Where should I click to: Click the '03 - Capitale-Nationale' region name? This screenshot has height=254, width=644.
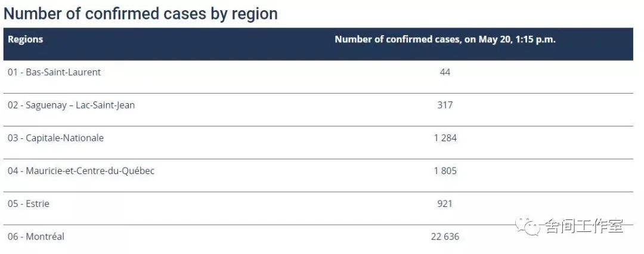click(55, 138)
